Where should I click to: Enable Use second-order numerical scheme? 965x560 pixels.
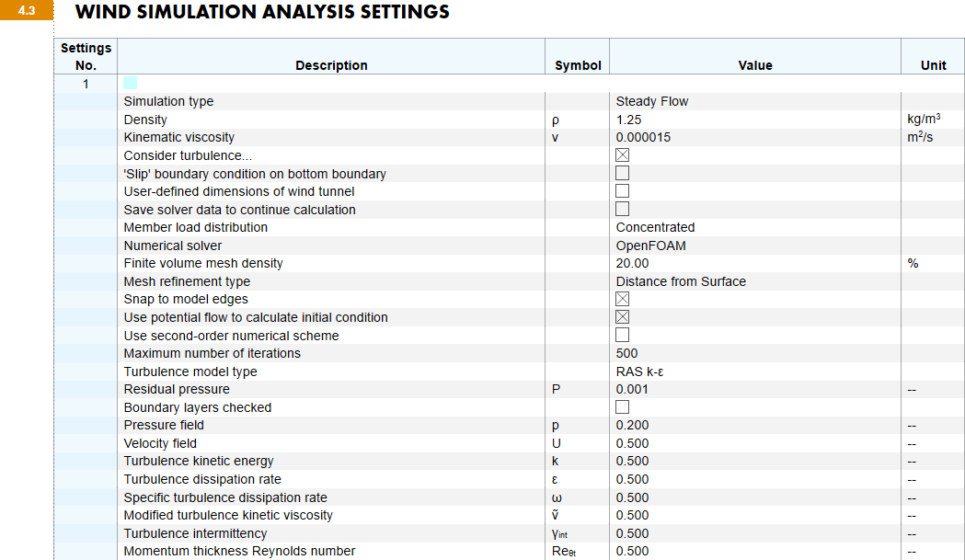coord(623,336)
